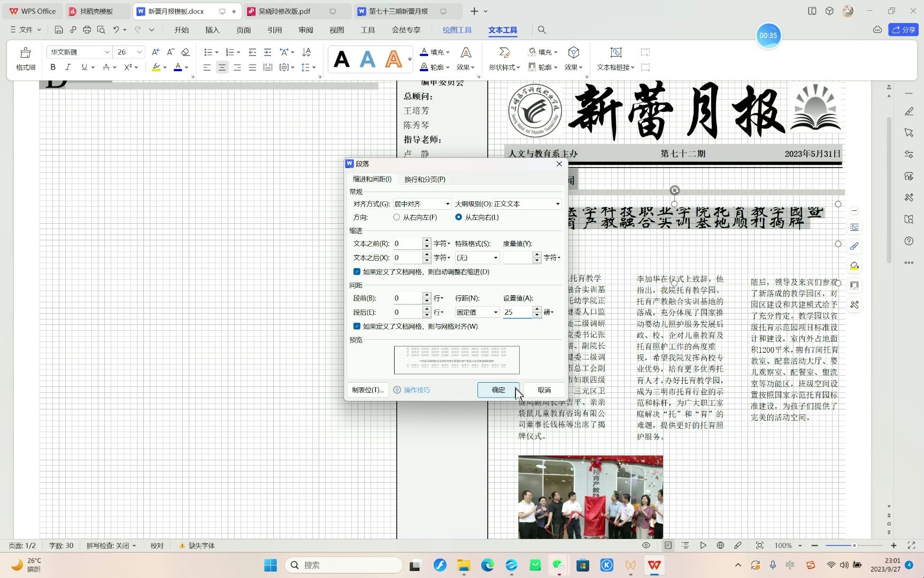Click the 制表位 button

[x=367, y=390]
